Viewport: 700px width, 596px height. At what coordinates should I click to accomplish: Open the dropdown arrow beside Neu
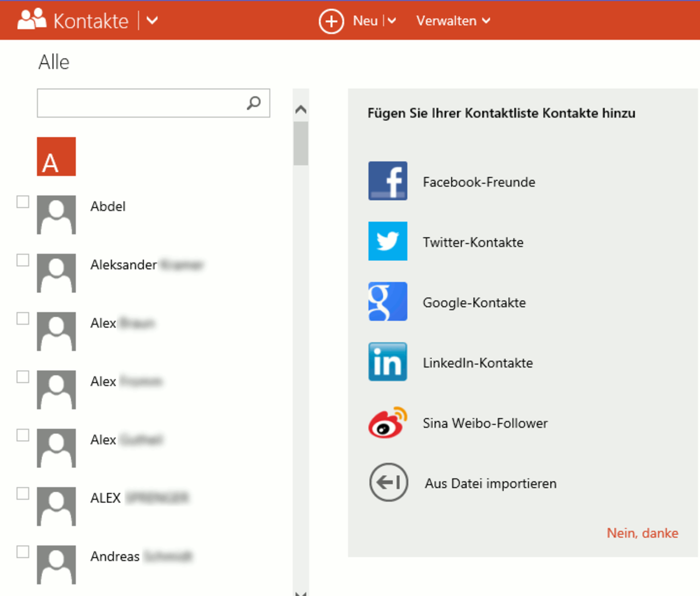(392, 21)
